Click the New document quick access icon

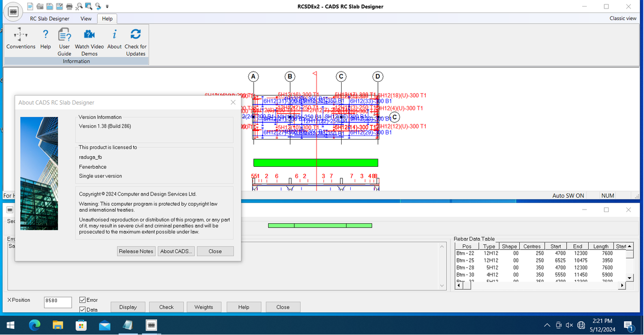click(x=30, y=7)
